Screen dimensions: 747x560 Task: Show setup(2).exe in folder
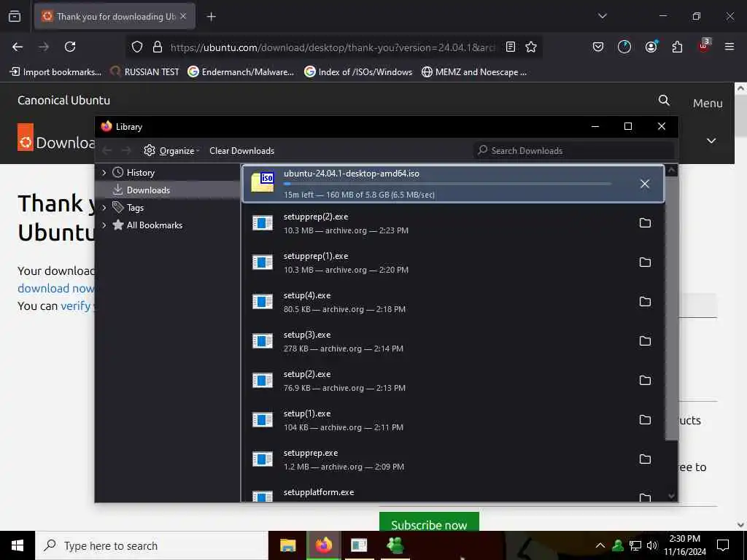tap(645, 381)
